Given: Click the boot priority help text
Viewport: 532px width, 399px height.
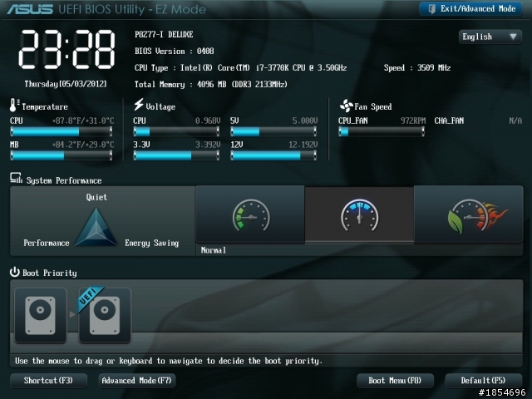Looking at the screenshot, I should [169, 361].
